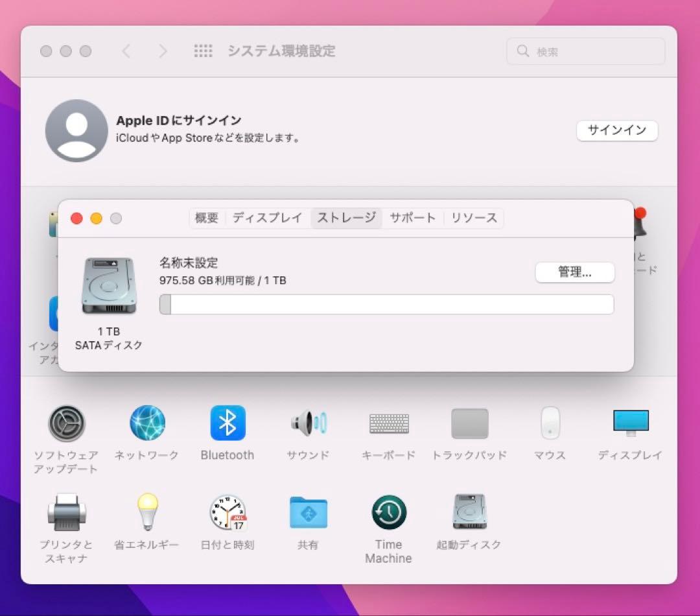Open プリンタとスキャナ (Printers & Scanners)
Image resolution: width=700 pixels, height=616 pixels.
coord(67,513)
